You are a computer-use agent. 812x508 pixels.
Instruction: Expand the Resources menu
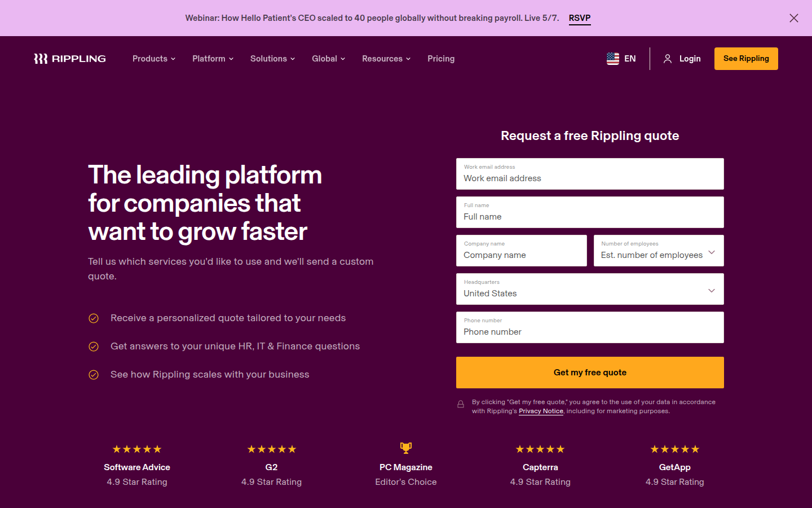pos(386,59)
